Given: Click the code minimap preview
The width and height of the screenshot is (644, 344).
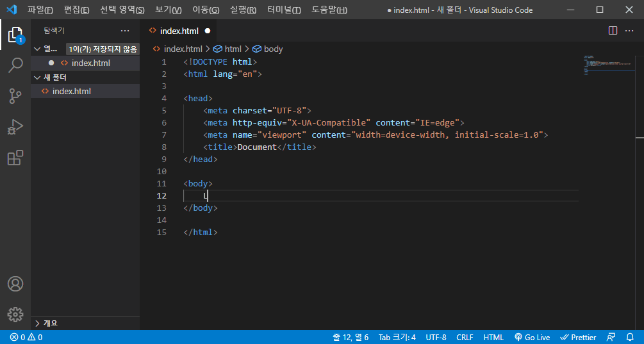Looking at the screenshot, I should (x=608, y=65).
